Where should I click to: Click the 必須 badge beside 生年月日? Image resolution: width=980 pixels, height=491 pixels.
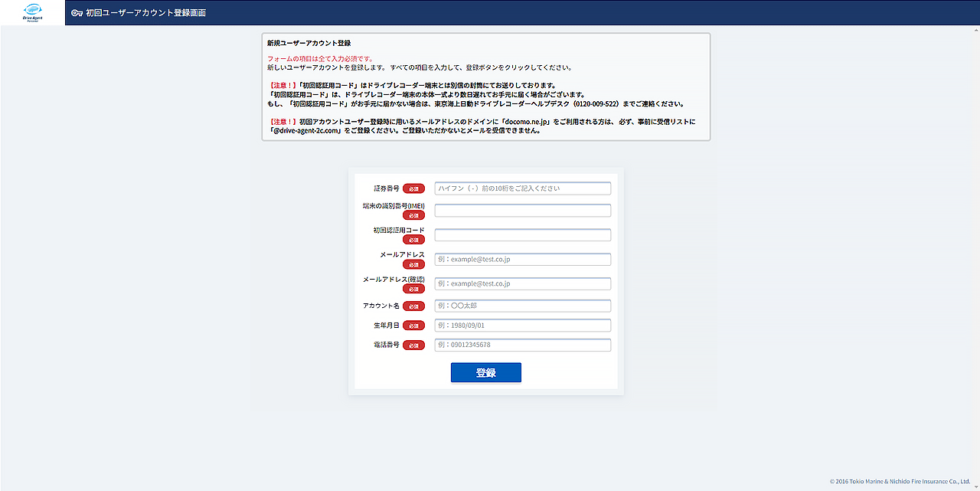[413, 326]
